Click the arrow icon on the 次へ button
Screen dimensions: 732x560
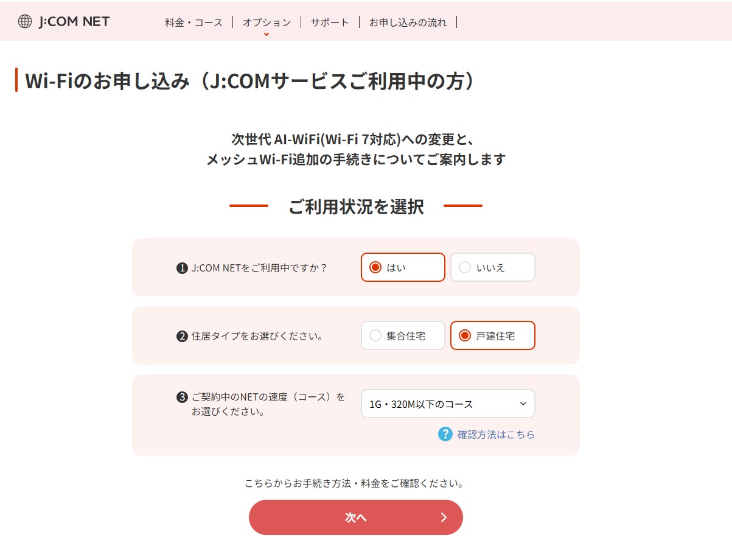444,517
